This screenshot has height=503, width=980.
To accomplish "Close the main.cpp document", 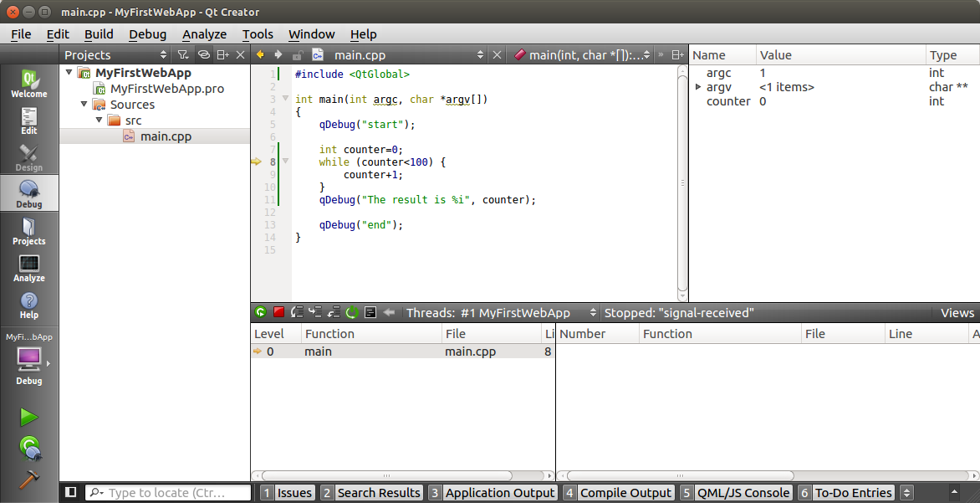I will tap(497, 55).
